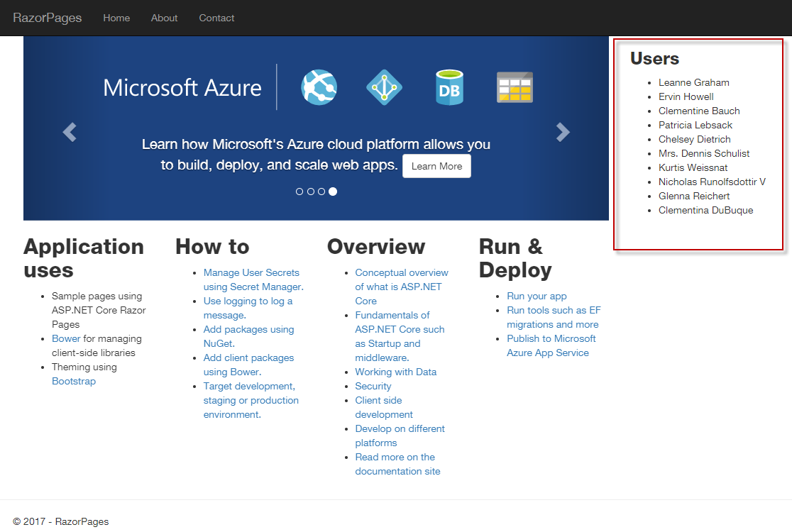Image resolution: width=792 pixels, height=532 pixels.
Task: Go to the previous slide using left arrow
Action: pyautogui.click(x=69, y=132)
